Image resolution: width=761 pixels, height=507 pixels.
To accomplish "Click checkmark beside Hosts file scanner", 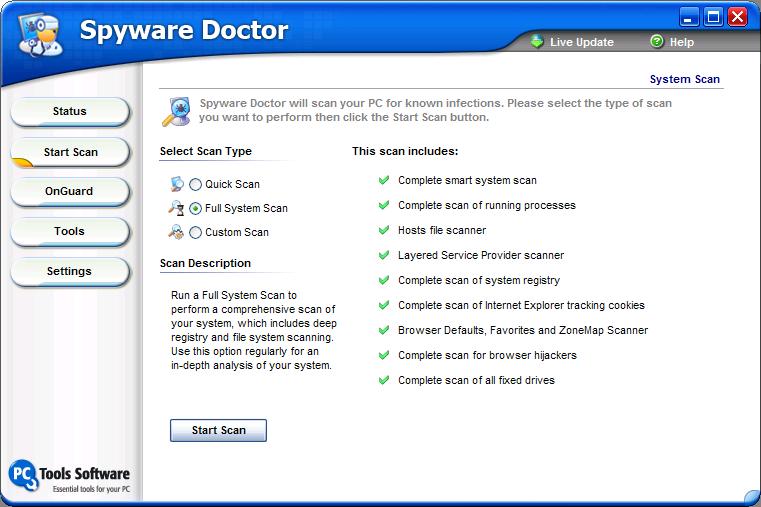I will (384, 230).
